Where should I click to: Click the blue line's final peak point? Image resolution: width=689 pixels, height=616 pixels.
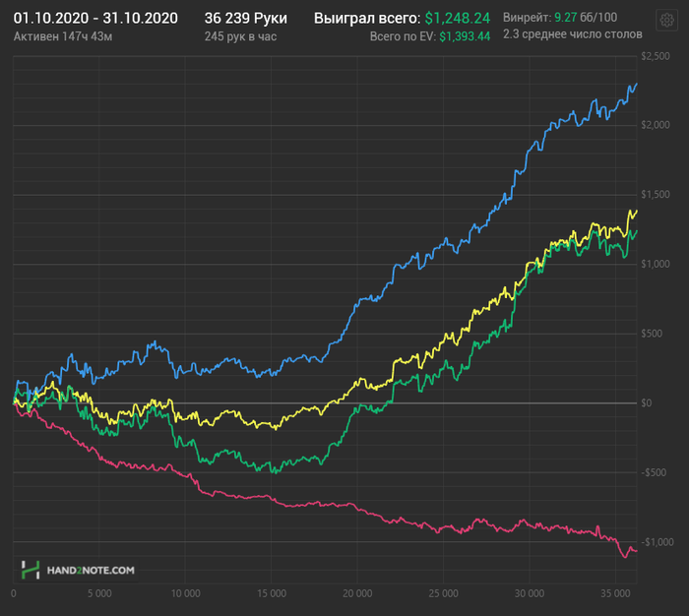[x=637, y=84]
